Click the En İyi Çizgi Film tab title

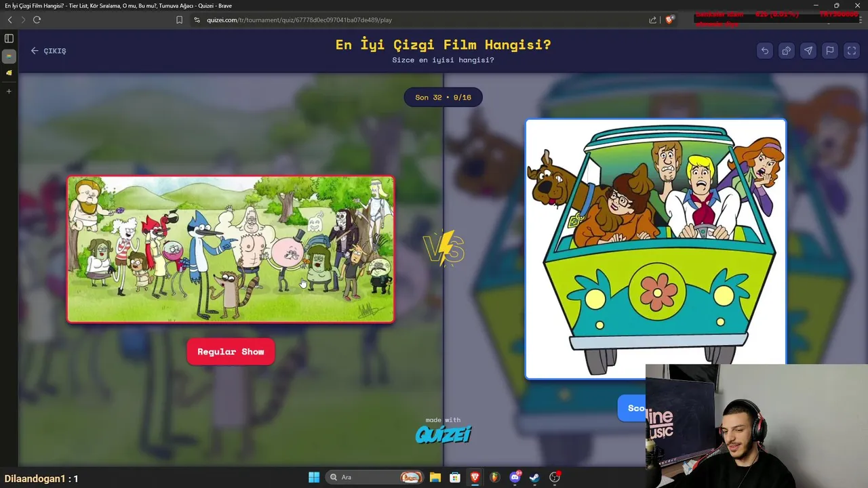pyautogui.click(x=118, y=5)
